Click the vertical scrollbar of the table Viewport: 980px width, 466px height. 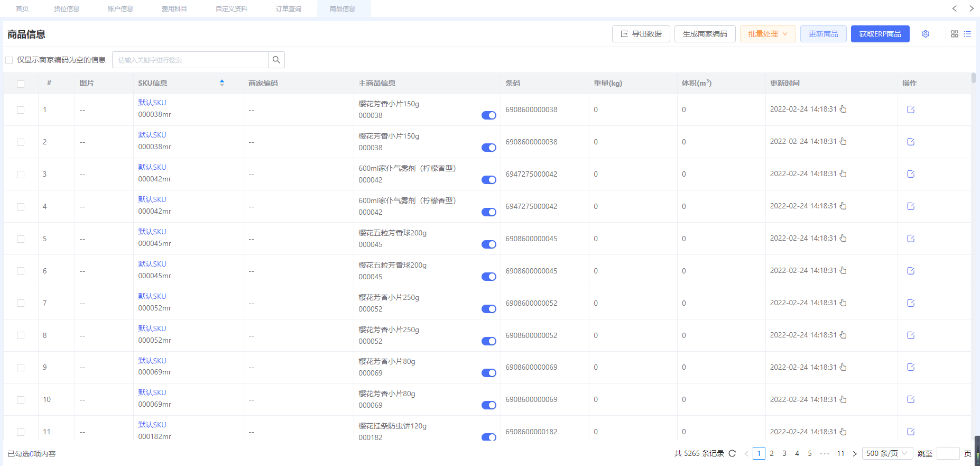(974, 78)
